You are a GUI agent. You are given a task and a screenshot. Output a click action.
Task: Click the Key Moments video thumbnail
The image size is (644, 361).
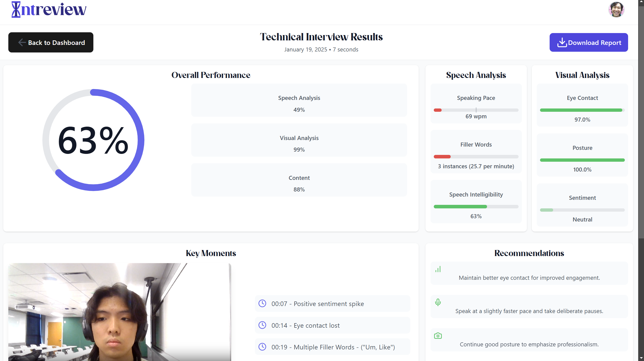(x=119, y=312)
